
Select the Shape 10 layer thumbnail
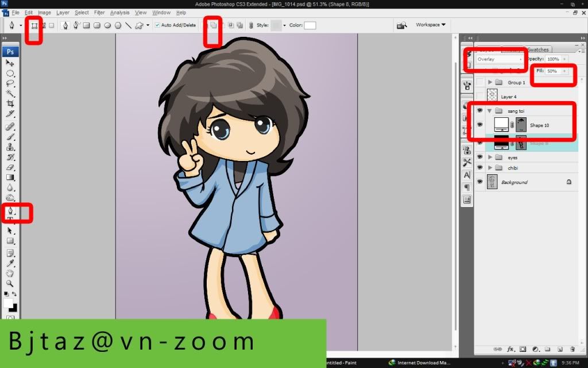click(501, 125)
